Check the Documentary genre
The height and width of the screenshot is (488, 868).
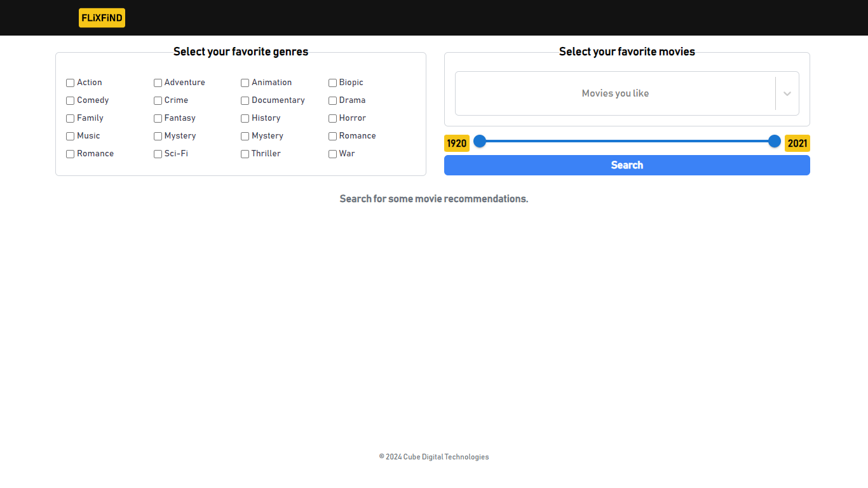point(245,101)
